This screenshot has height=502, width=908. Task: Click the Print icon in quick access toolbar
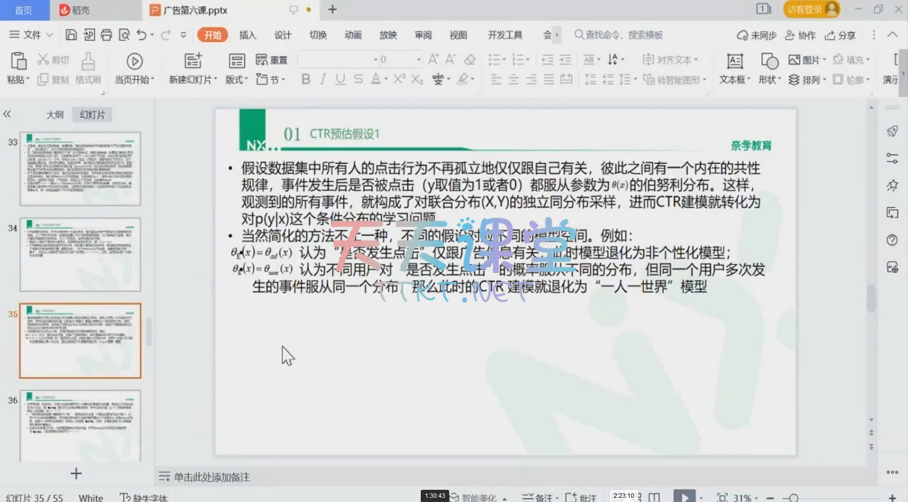pyautogui.click(x=107, y=35)
